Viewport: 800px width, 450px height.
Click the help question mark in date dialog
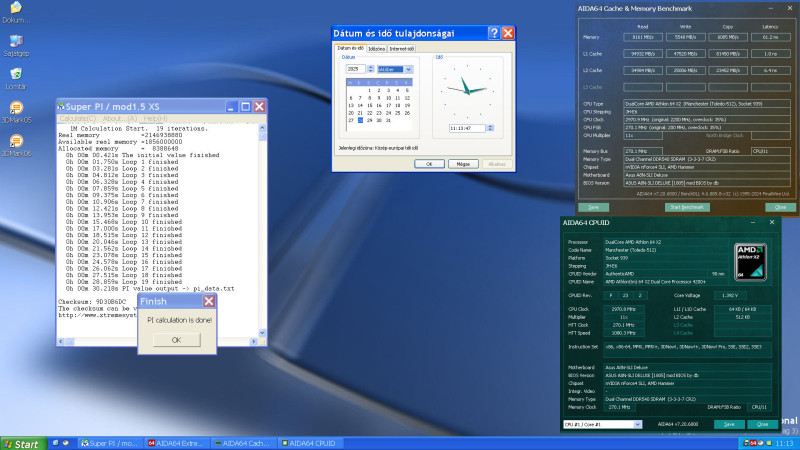point(493,33)
